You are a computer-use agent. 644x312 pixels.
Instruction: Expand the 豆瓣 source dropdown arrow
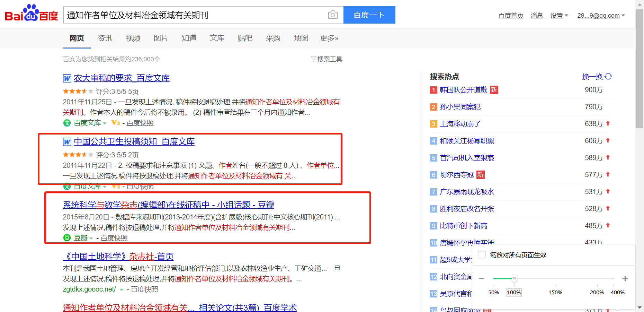[x=91, y=239]
